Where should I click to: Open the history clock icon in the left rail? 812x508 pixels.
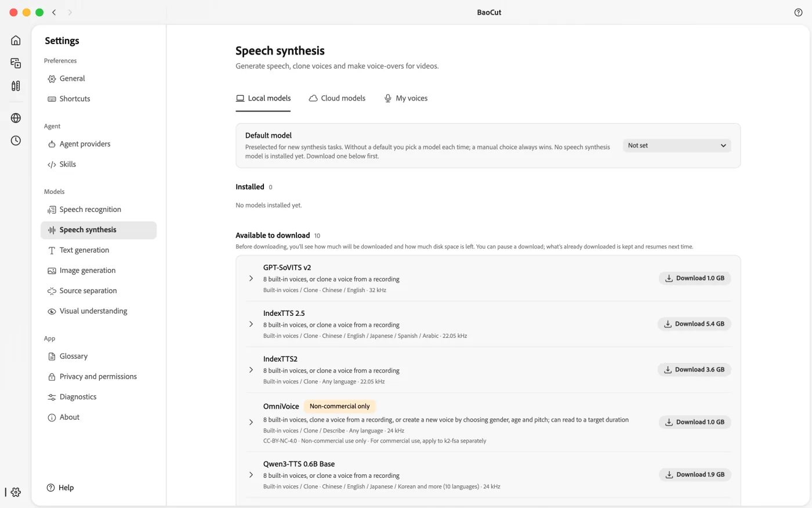click(16, 140)
